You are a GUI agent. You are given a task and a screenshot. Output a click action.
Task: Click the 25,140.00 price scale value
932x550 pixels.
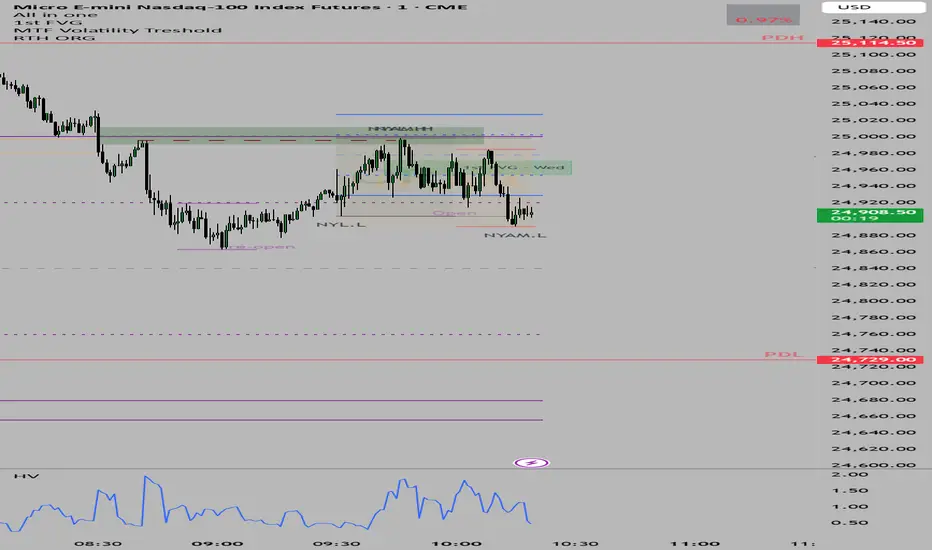[x=873, y=21]
